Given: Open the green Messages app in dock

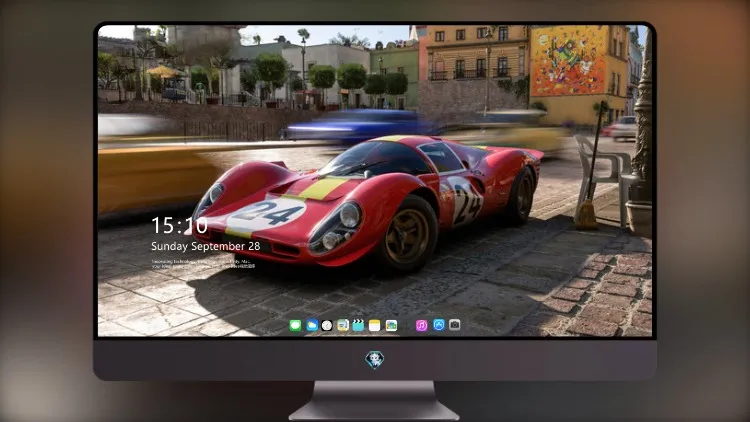Looking at the screenshot, I should [296, 325].
